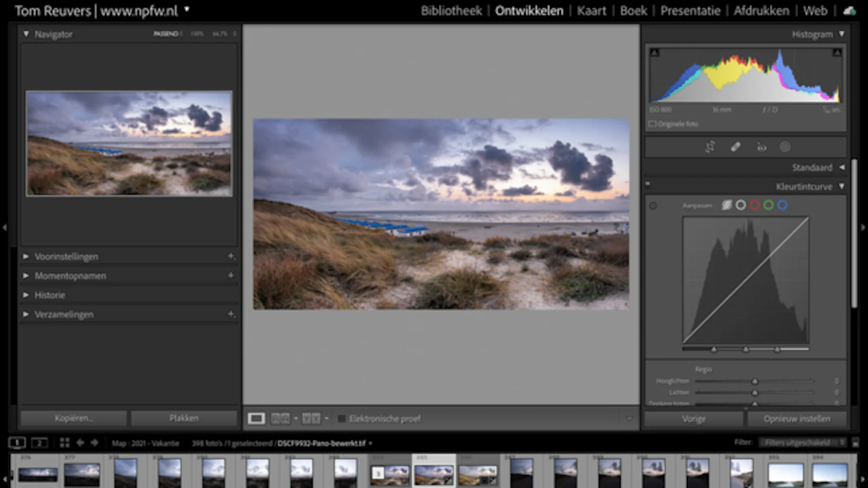
Task: Switch to the Bibliotheek module
Action: (451, 11)
